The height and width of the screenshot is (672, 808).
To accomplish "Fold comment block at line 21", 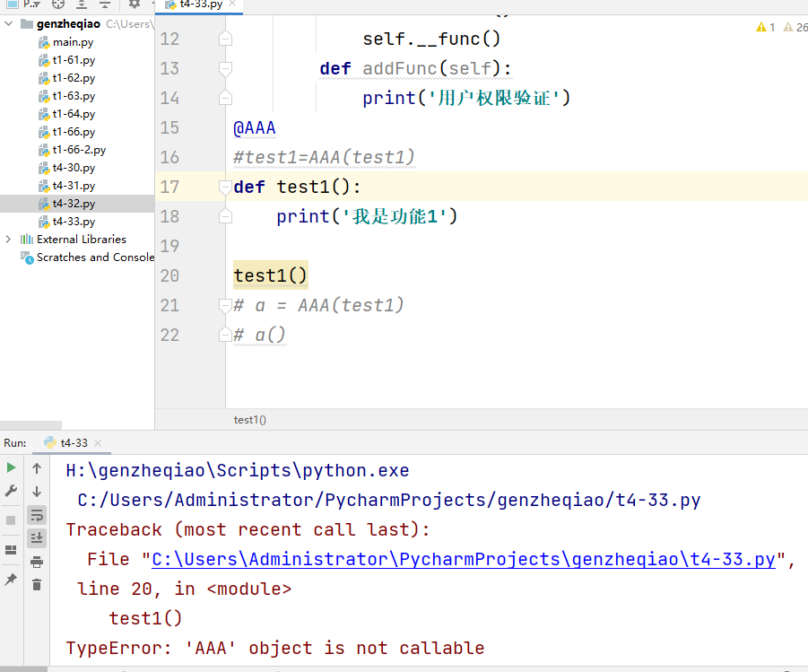I will pyautogui.click(x=225, y=306).
